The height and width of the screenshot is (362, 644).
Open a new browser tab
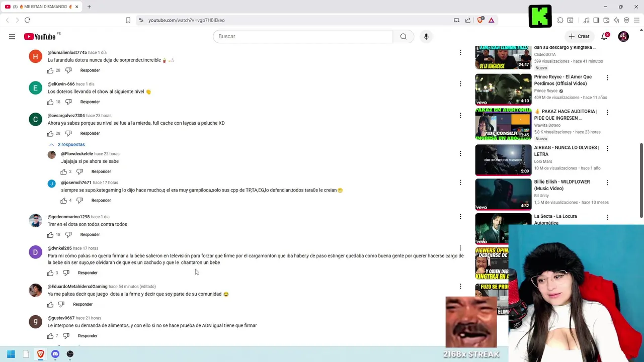click(89, 7)
